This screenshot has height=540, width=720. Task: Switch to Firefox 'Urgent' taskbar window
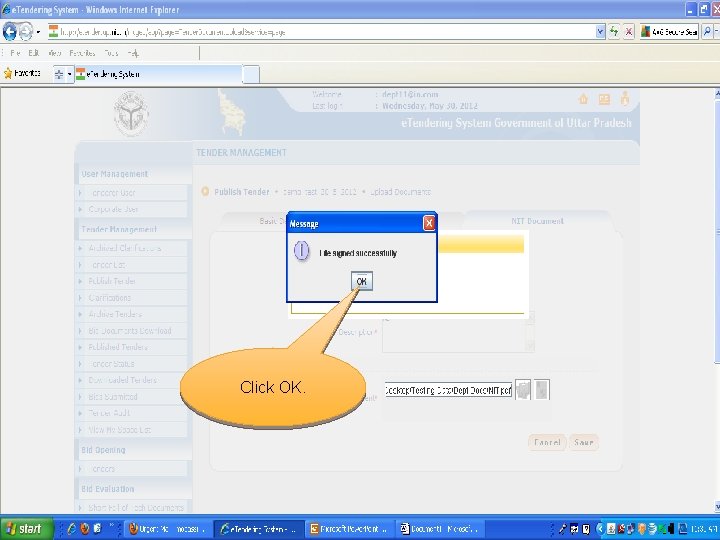169,529
